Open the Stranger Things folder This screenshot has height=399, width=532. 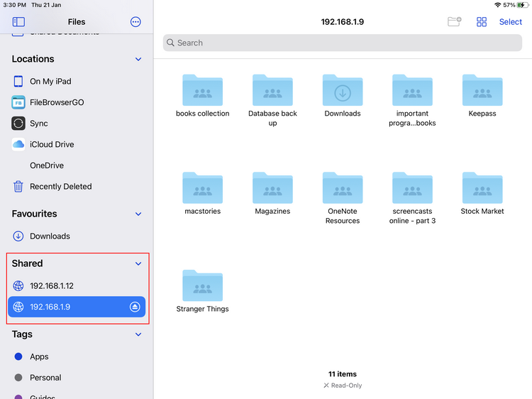[x=203, y=291]
